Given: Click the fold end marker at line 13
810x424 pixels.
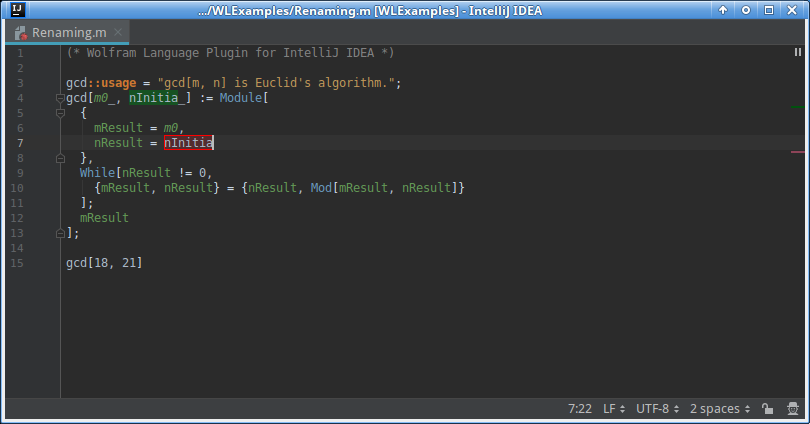Looking at the screenshot, I should [60, 233].
